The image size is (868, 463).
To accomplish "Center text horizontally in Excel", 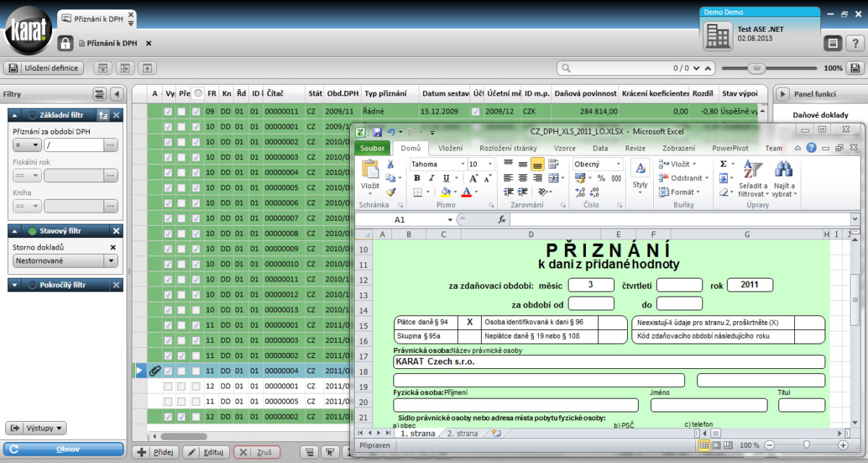I will 522,178.
